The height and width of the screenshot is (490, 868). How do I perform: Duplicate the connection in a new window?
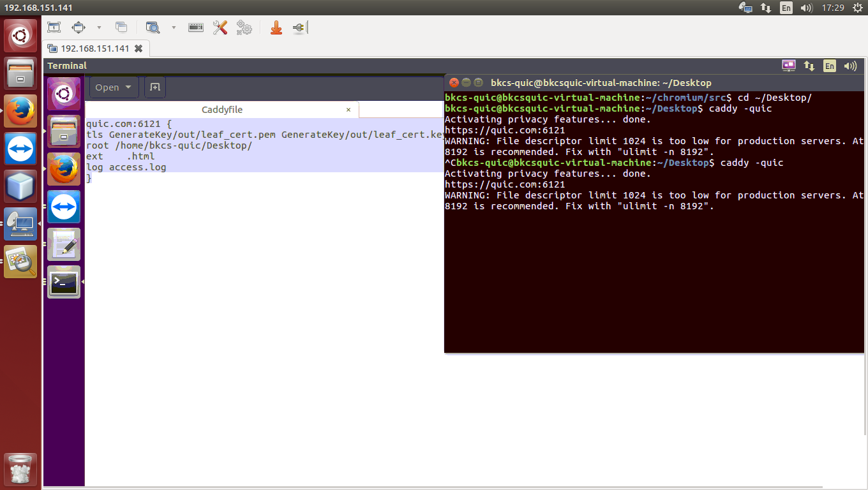121,27
